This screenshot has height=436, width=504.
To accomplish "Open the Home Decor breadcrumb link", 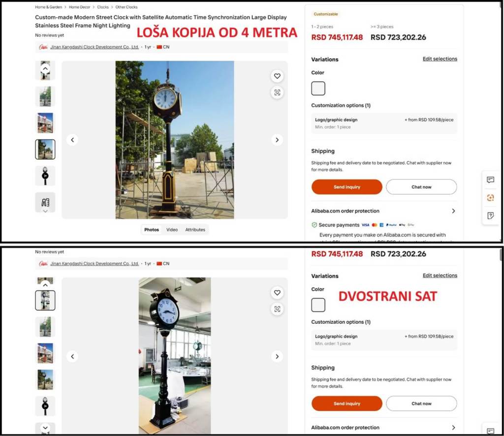I will pyautogui.click(x=79, y=7).
